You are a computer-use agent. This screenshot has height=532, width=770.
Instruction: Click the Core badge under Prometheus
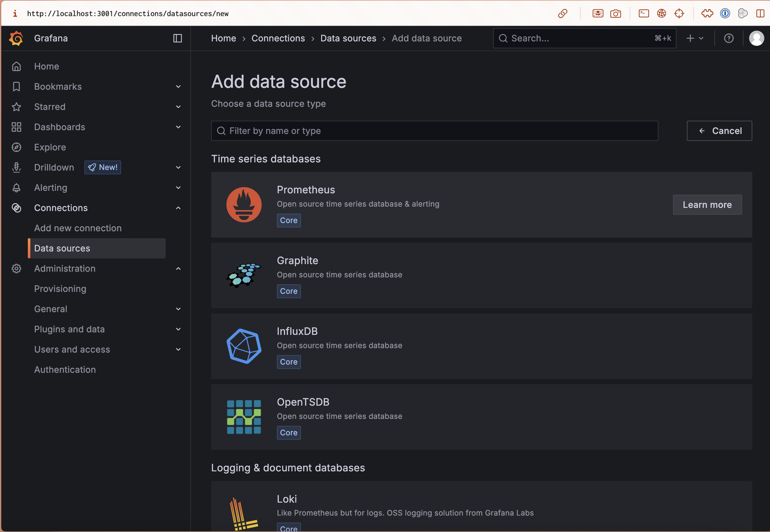289,220
